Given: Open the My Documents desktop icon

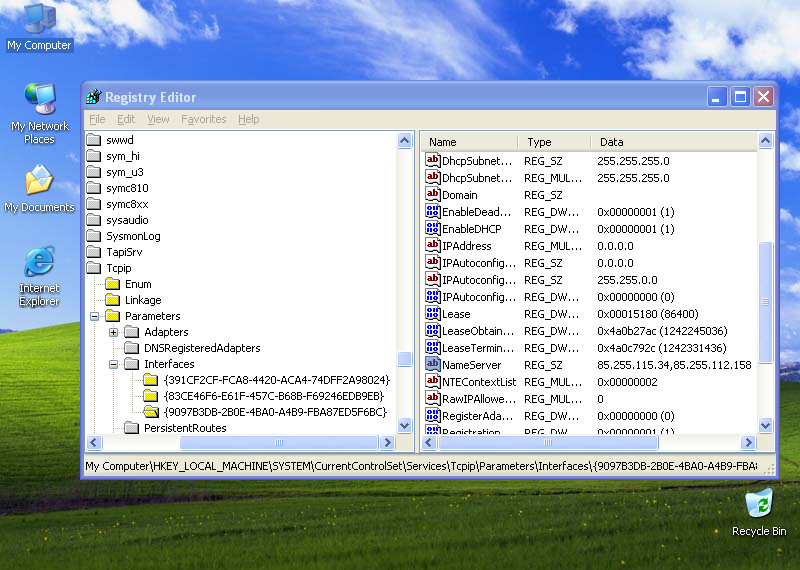Looking at the screenshot, I should click(x=39, y=188).
